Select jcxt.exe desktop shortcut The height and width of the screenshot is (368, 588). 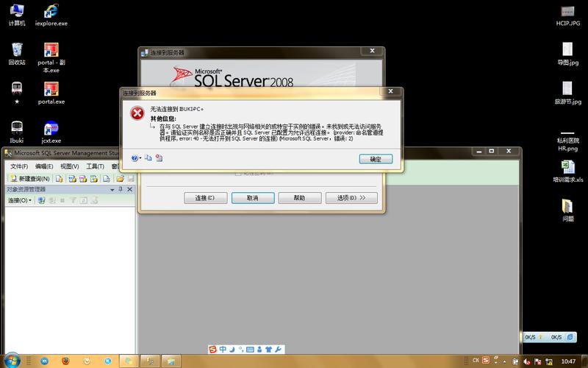point(51,132)
